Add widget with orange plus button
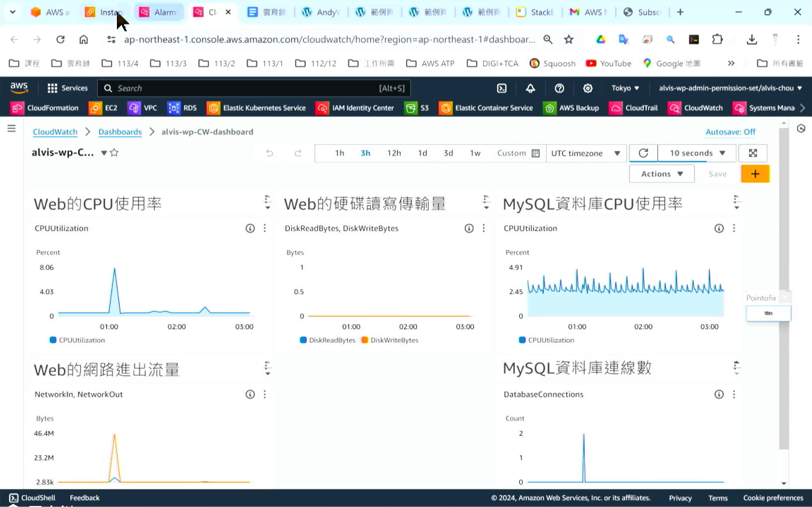This screenshot has width=812, height=507. click(x=755, y=174)
